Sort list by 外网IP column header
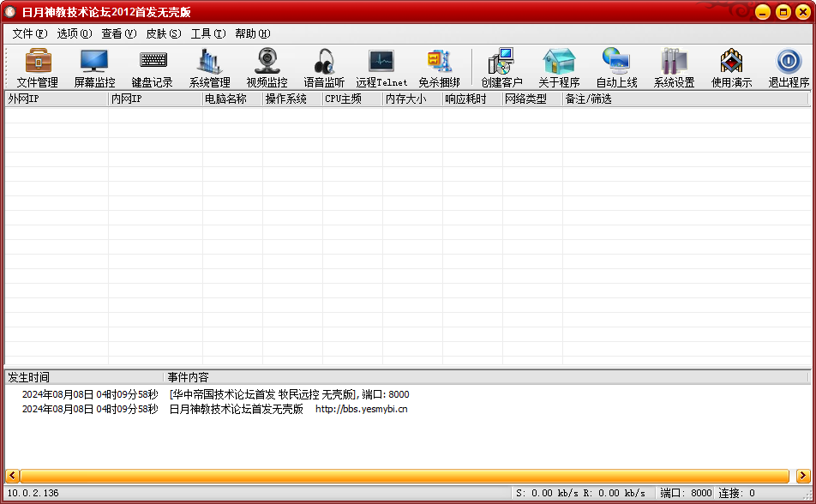The image size is (816, 504). point(56,99)
